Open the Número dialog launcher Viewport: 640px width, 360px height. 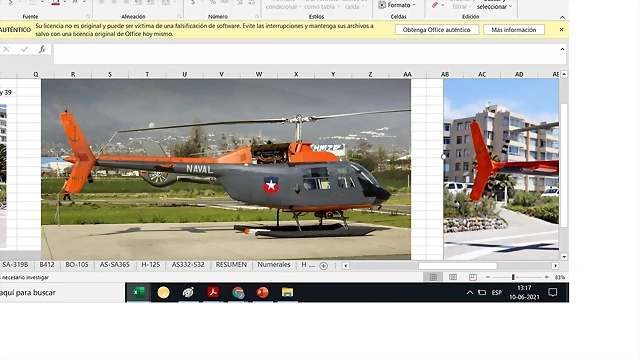point(257,16)
